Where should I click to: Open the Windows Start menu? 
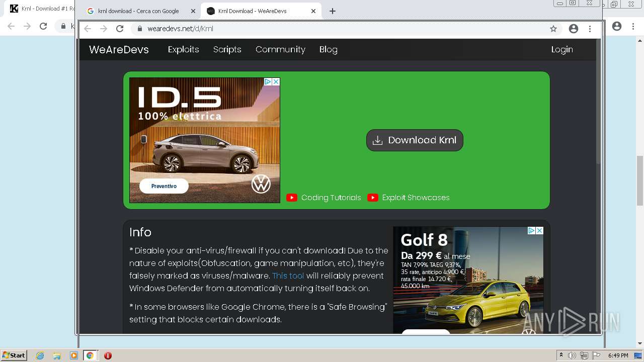click(14, 355)
